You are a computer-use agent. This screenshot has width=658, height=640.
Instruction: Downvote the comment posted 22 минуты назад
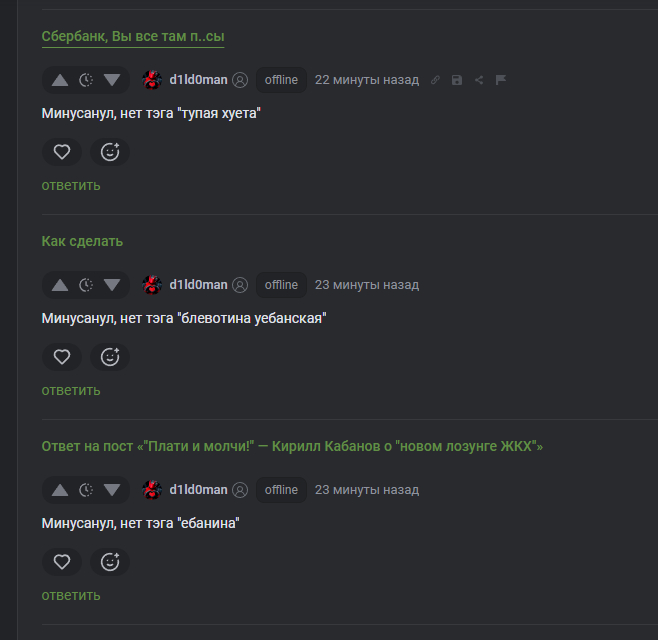(x=112, y=80)
